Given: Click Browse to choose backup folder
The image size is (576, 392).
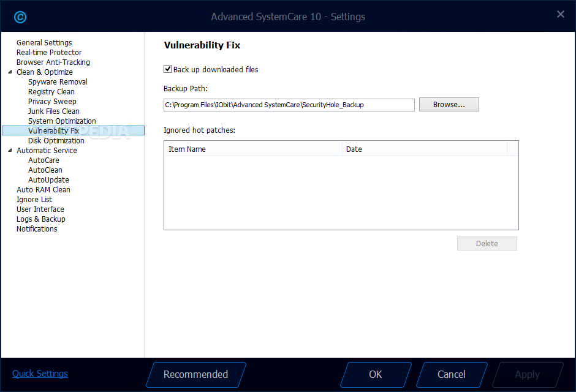Looking at the screenshot, I should (449, 105).
